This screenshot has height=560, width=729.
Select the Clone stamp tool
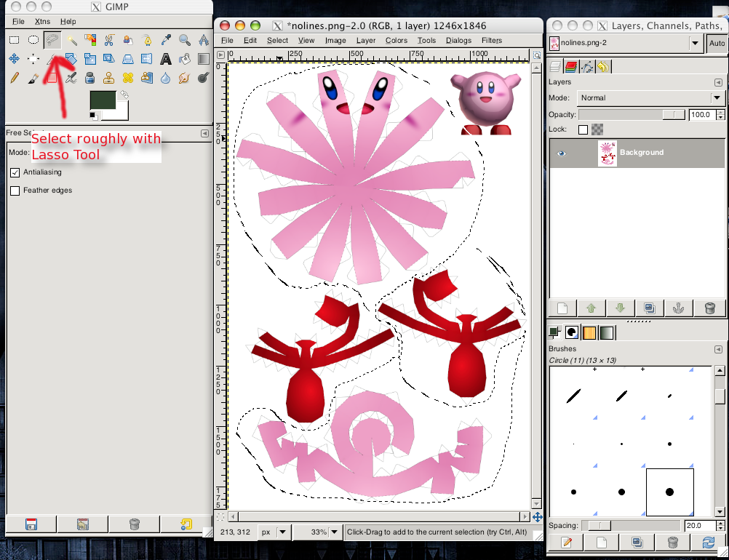click(109, 78)
